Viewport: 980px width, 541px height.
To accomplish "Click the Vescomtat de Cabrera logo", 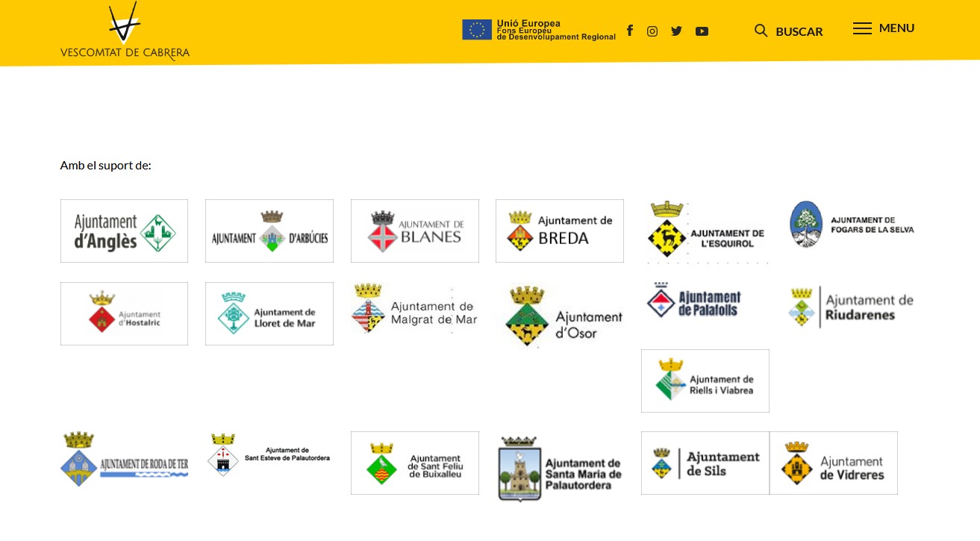I will (125, 31).
